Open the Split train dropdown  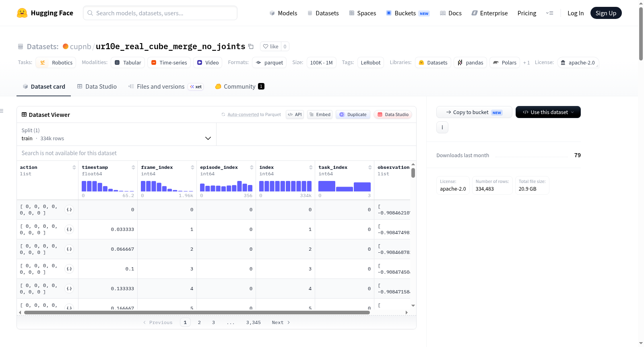tap(116, 134)
